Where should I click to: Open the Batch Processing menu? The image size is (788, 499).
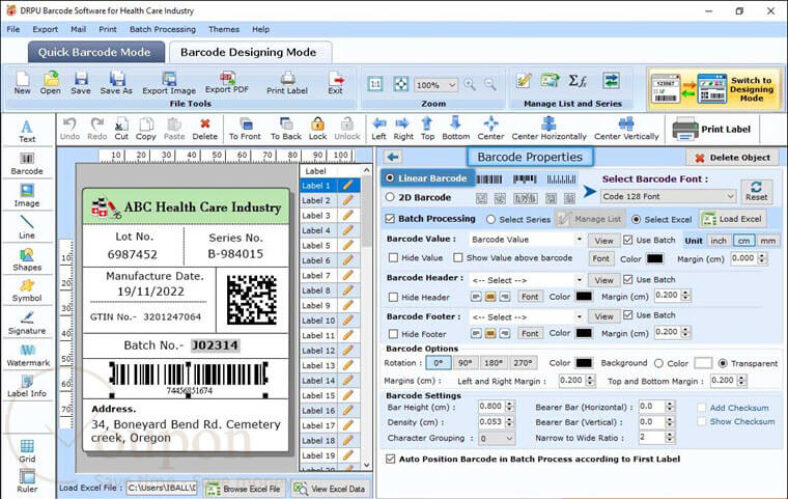163,29
